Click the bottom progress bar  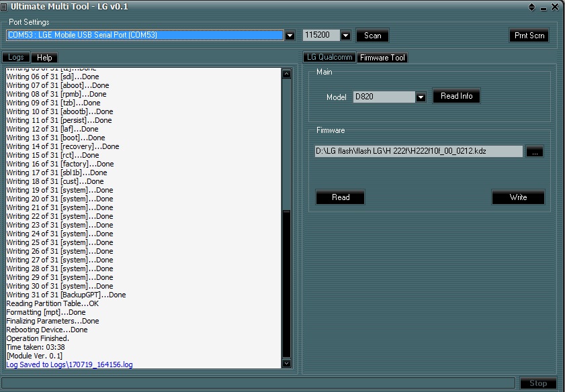[258, 383]
